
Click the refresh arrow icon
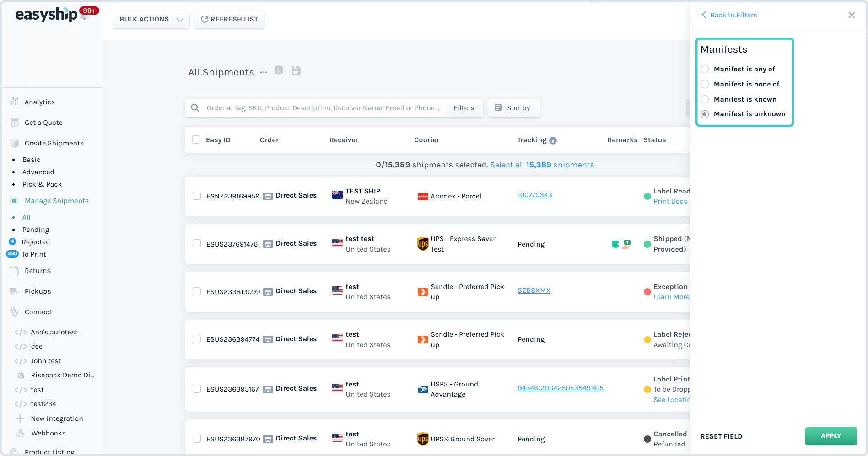[x=205, y=19]
